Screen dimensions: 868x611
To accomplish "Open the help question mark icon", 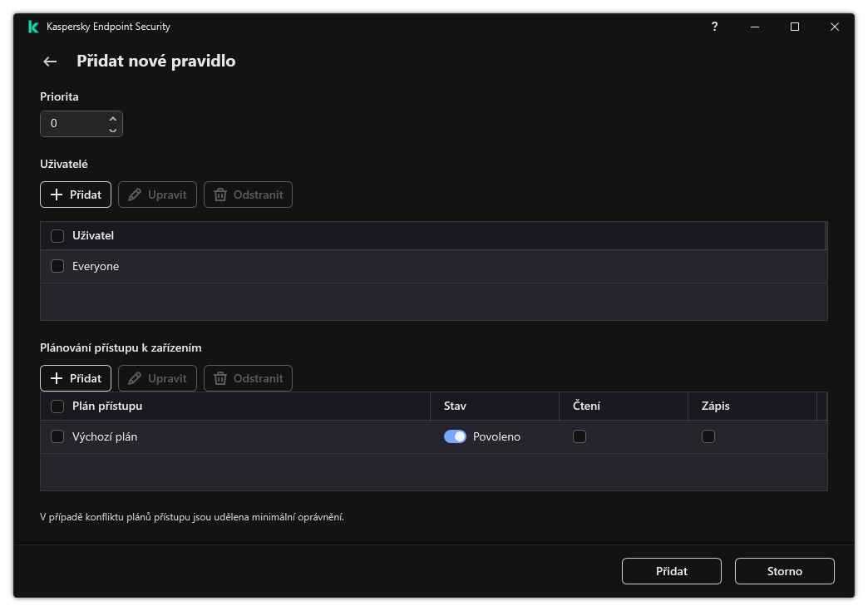I will [x=714, y=27].
